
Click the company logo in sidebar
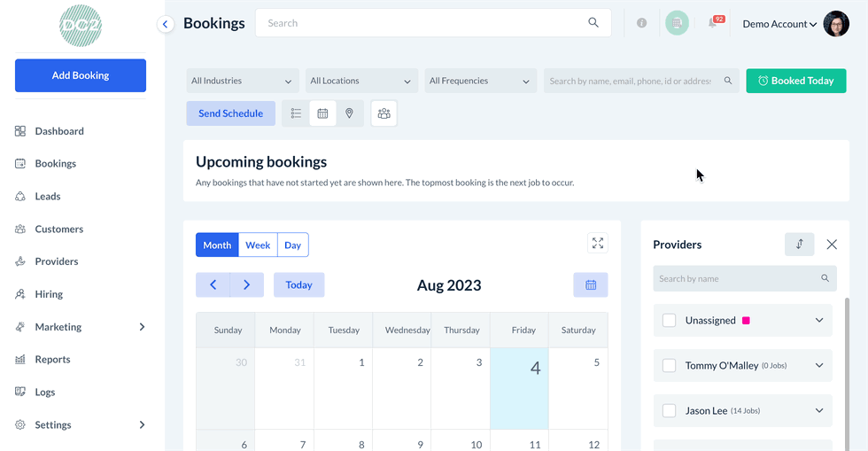coord(81,26)
